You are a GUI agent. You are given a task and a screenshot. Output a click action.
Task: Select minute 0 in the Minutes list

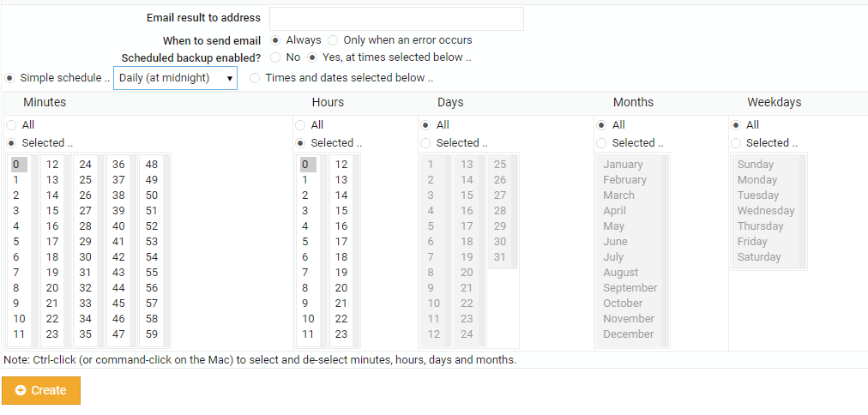click(16, 165)
